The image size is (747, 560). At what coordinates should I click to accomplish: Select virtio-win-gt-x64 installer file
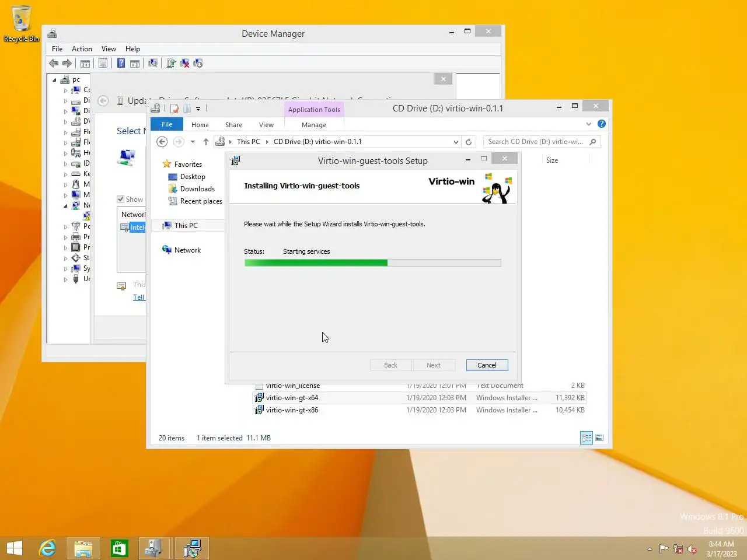419,398
